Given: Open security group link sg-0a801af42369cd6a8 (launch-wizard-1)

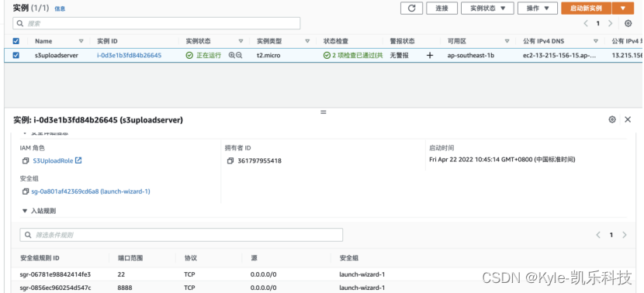Looking at the screenshot, I should pyautogui.click(x=91, y=191).
